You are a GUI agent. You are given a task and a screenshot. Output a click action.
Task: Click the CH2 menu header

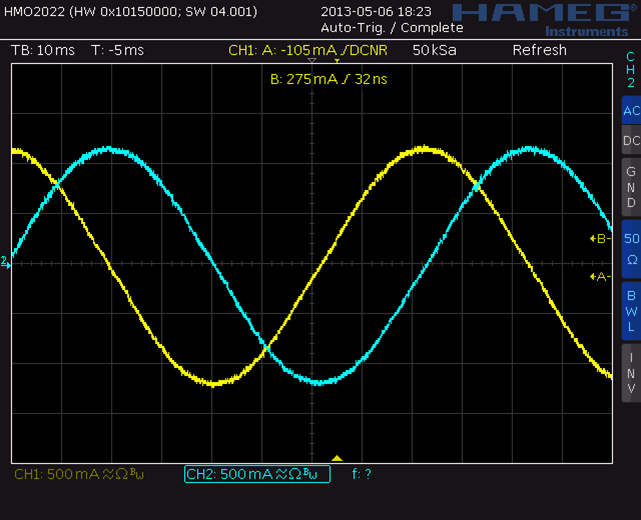630,70
